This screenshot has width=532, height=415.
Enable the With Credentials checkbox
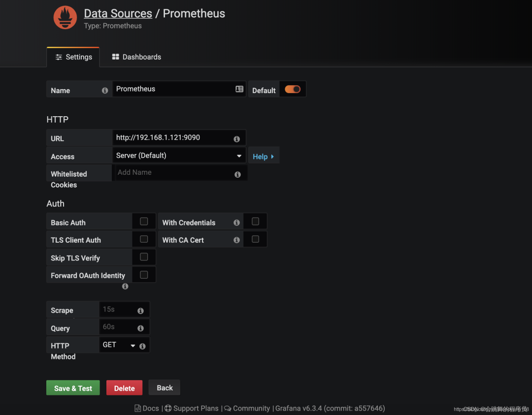pyautogui.click(x=256, y=222)
